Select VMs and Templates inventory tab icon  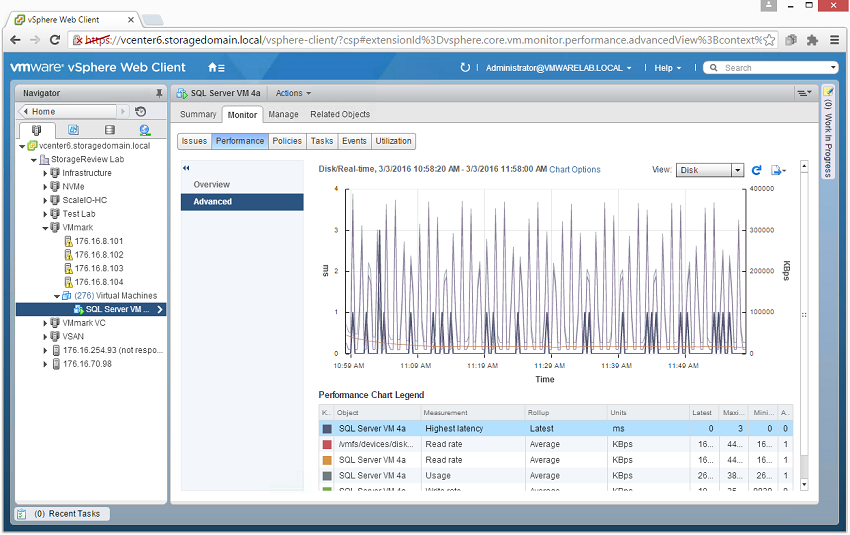tap(73, 130)
